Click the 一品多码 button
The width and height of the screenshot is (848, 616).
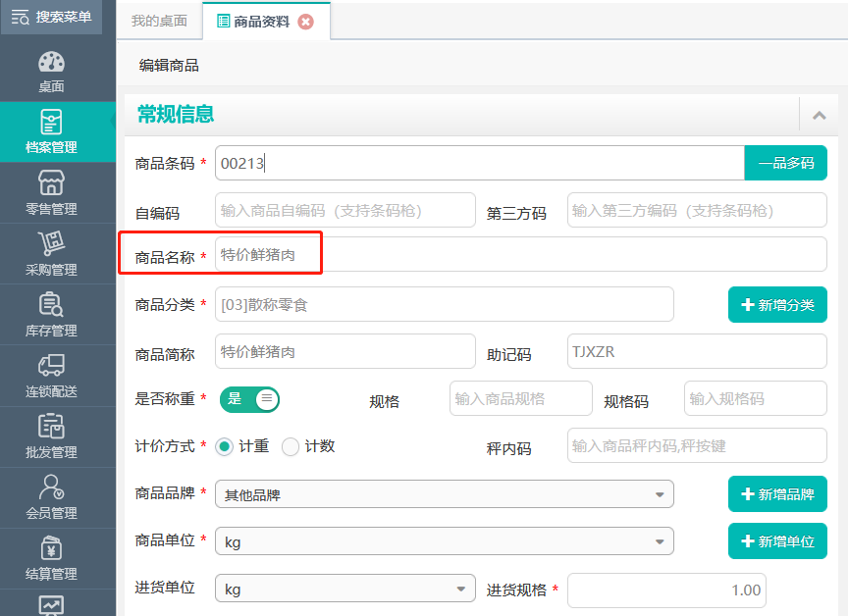tap(786, 163)
